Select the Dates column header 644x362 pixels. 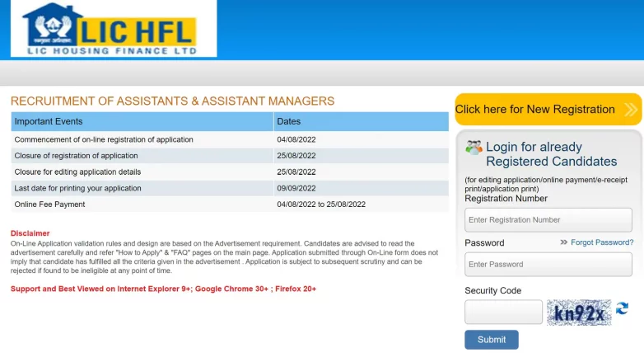tap(361, 121)
